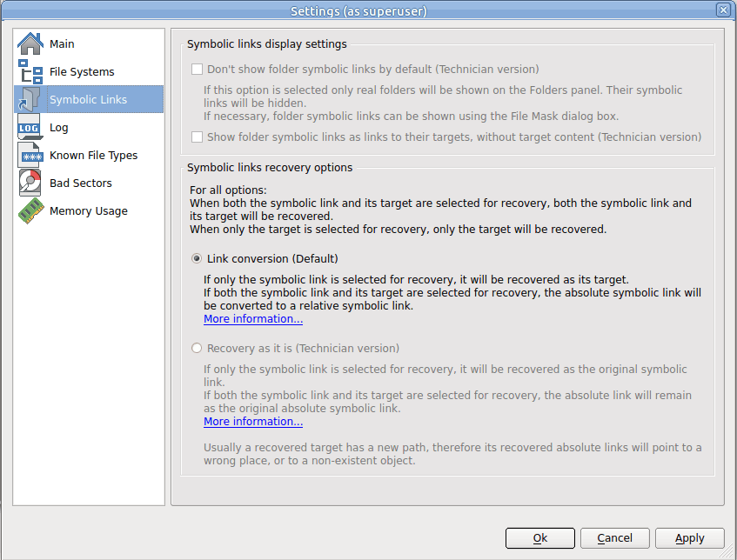The height and width of the screenshot is (560, 737).
Task: Click the Memory Usage RAM icon
Action: point(30,211)
